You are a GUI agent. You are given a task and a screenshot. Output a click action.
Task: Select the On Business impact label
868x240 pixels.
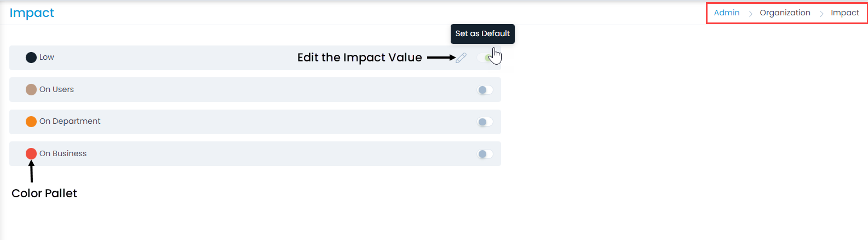pos(63,153)
